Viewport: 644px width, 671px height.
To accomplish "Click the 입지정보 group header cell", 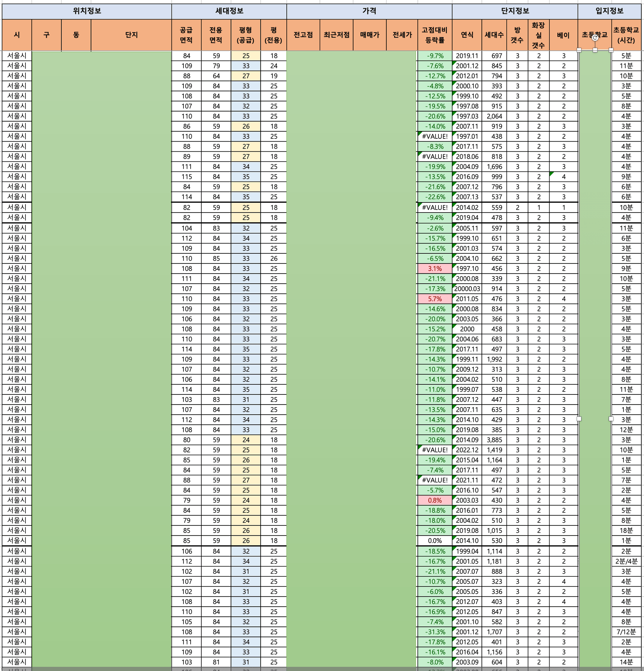I will pyautogui.click(x=610, y=11).
